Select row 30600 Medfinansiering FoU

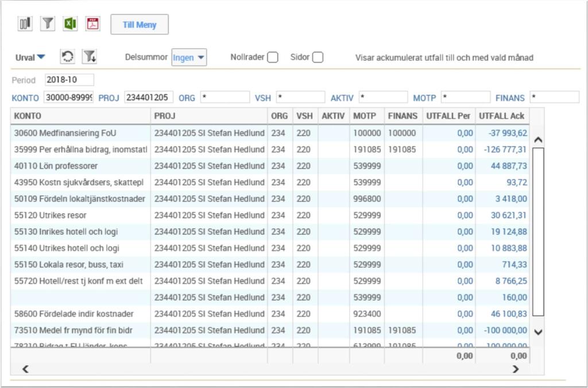270,133
